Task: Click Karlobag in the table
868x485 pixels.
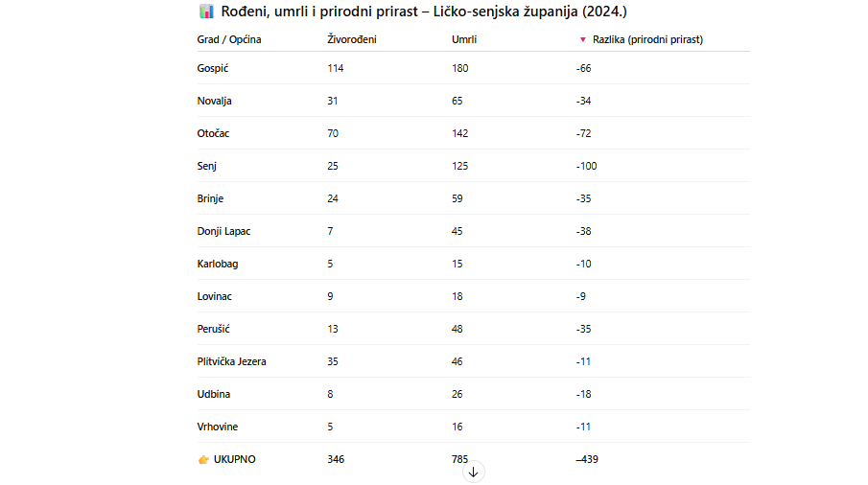Action: [218, 264]
